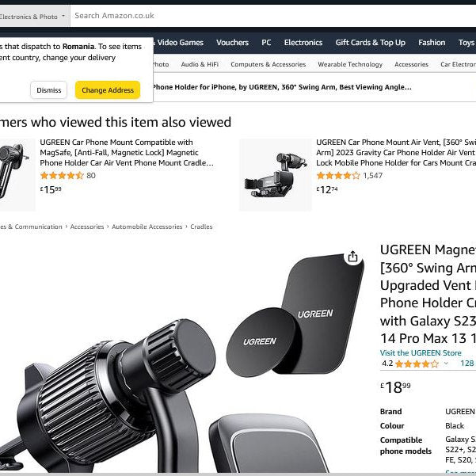This screenshot has height=476, width=476.
Task: Go to Gift Cards & Top Up
Action: pyautogui.click(x=370, y=43)
